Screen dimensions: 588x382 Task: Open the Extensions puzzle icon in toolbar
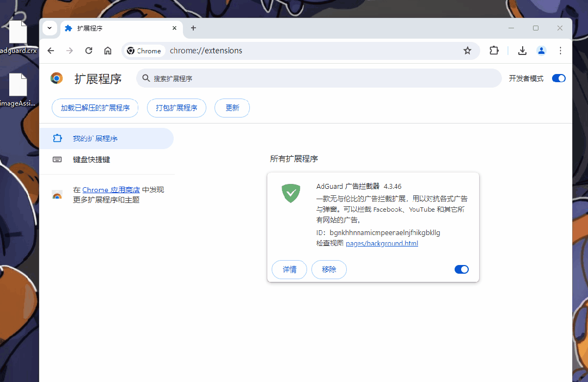coord(494,50)
